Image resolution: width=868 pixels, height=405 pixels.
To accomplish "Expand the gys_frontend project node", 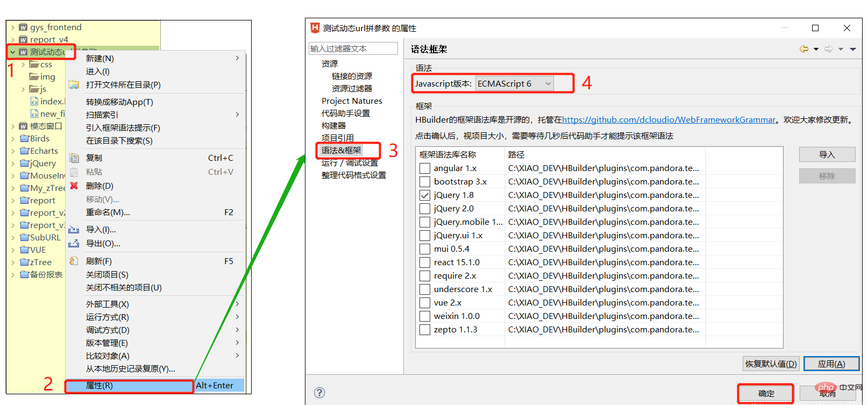I will (x=12, y=27).
